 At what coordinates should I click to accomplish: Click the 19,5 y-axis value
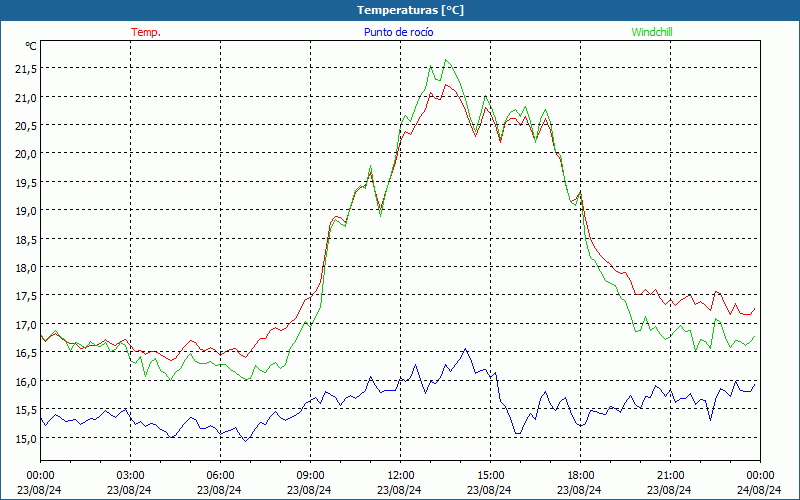point(26,183)
